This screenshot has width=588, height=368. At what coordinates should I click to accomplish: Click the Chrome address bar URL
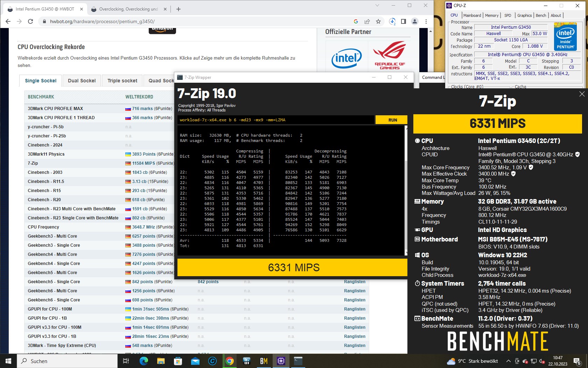point(102,21)
